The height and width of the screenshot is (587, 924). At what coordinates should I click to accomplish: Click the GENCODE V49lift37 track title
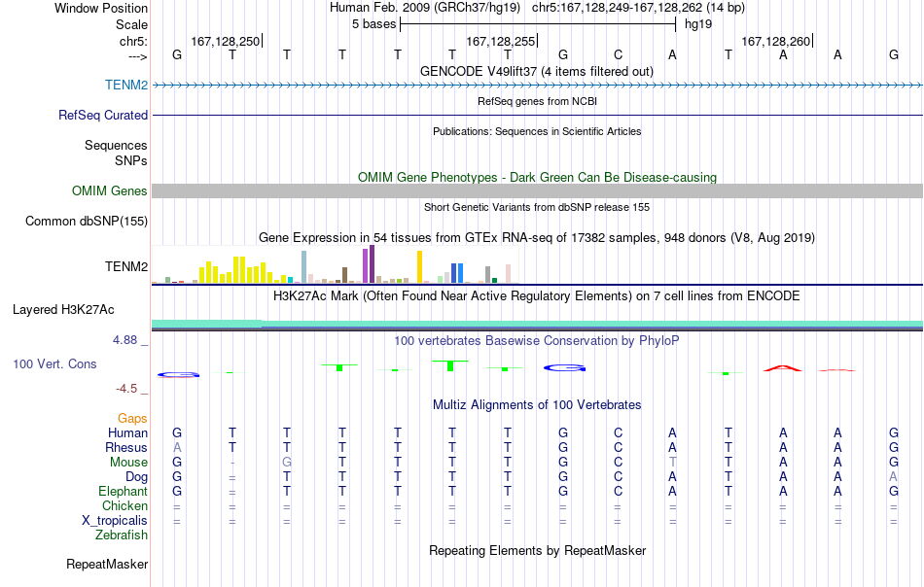coord(537,71)
